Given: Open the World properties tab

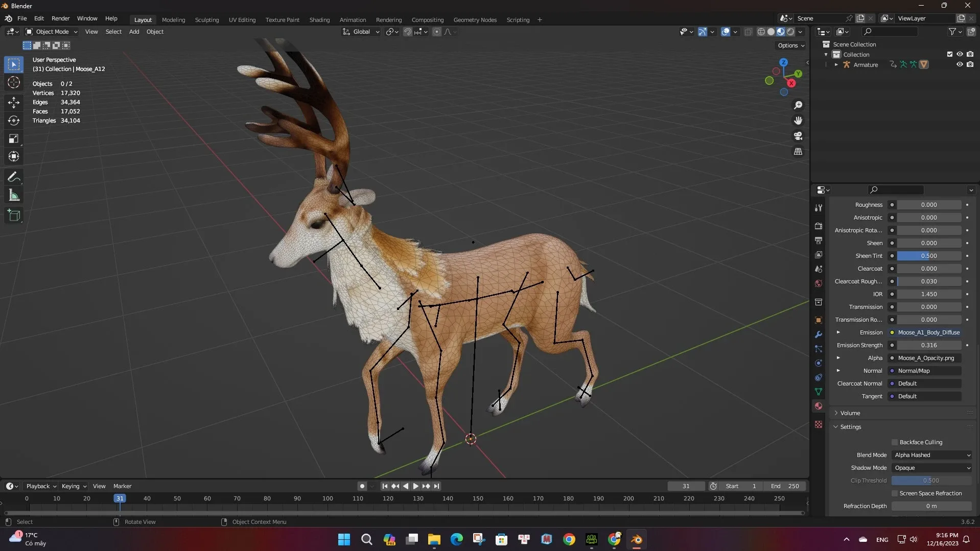Looking at the screenshot, I should (x=819, y=284).
